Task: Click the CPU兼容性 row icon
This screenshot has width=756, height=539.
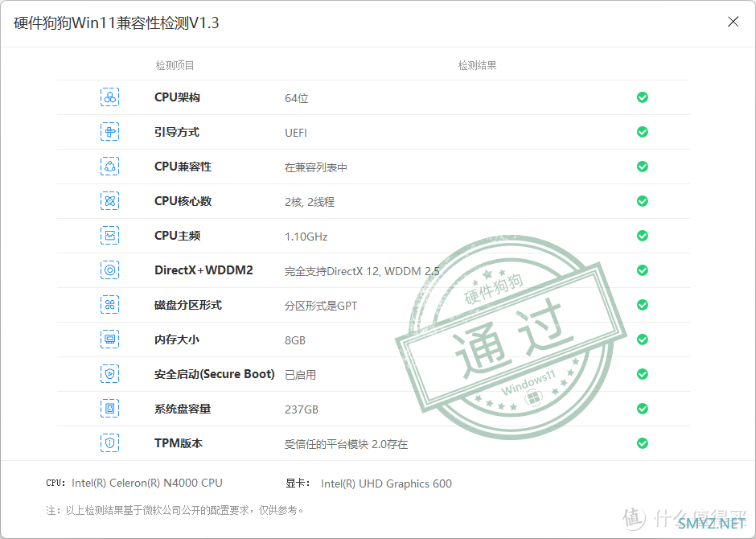Action: click(110, 167)
